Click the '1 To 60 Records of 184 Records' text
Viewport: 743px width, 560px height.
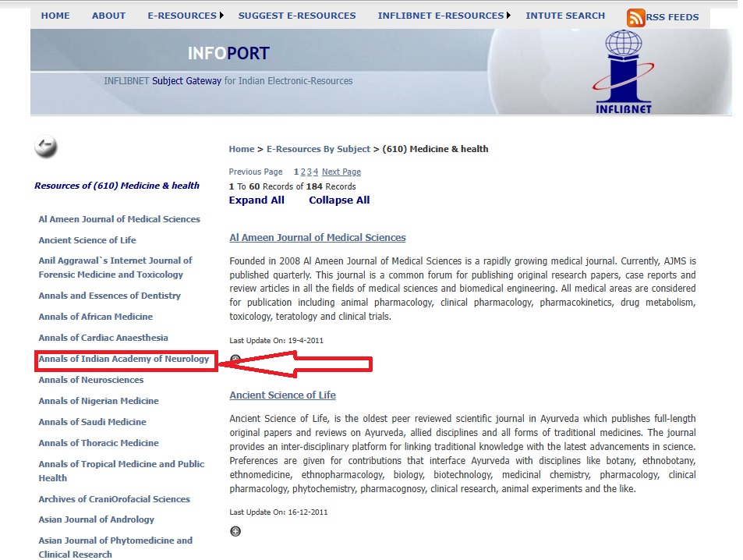[x=292, y=186]
